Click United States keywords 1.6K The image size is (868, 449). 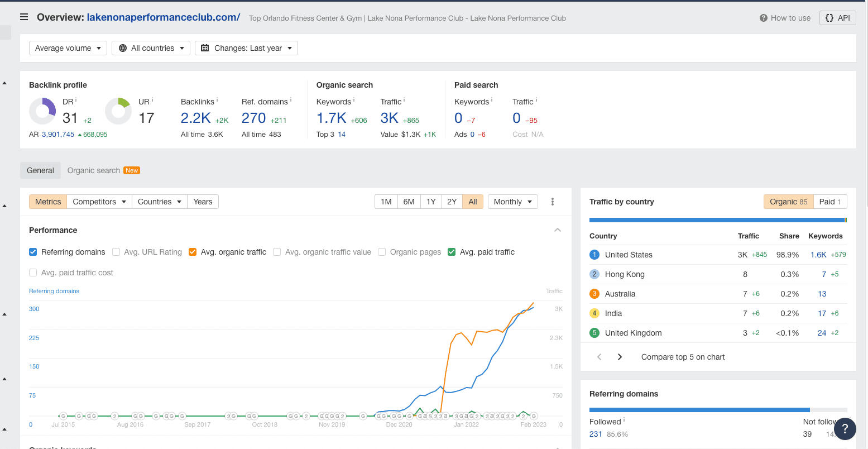(818, 255)
